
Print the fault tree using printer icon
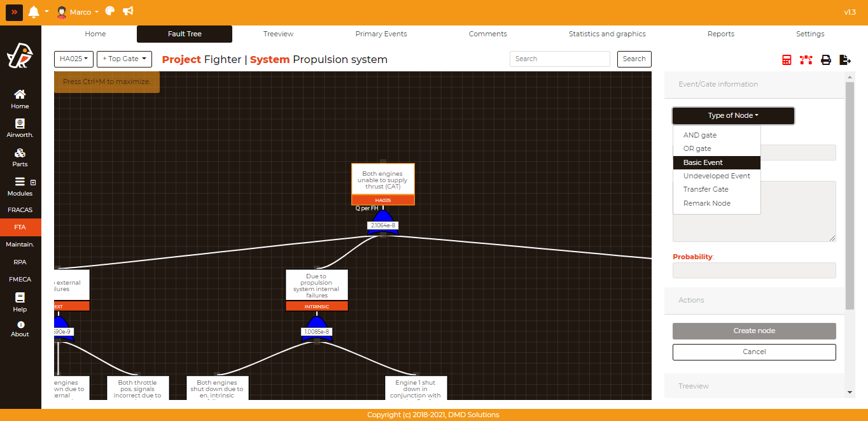pyautogui.click(x=826, y=60)
